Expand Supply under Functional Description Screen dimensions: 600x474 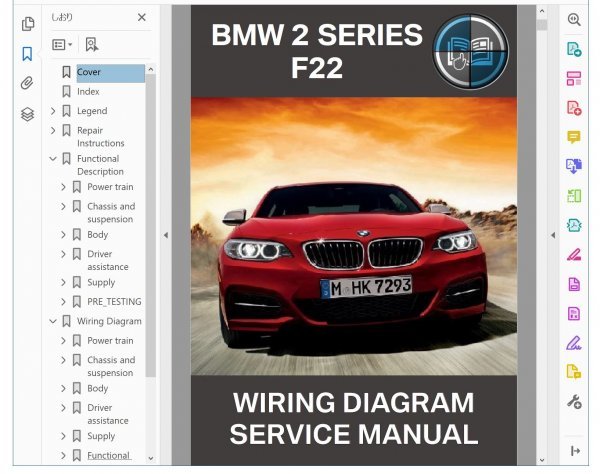pyautogui.click(x=64, y=282)
